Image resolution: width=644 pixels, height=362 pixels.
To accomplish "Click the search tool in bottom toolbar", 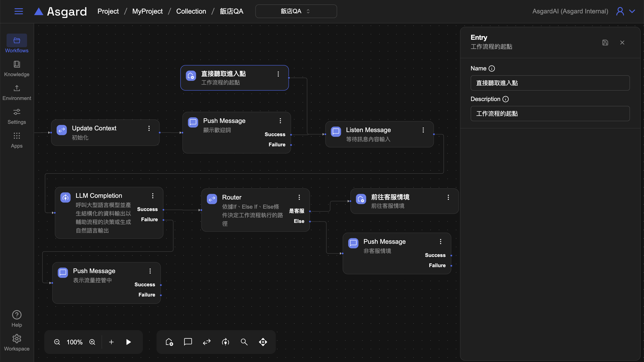I will (x=244, y=342).
